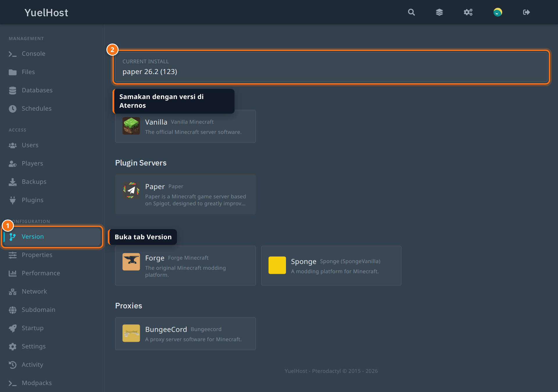Click the 'YuelHost - Pterodactyl © 2015 - 2026' footer
Image resolution: width=558 pixels, height=392 pixels.
click(x=331, y=371)
